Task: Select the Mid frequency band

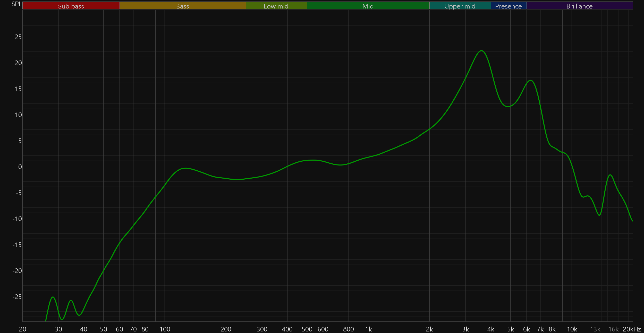Action: click(x=368, y=6)
